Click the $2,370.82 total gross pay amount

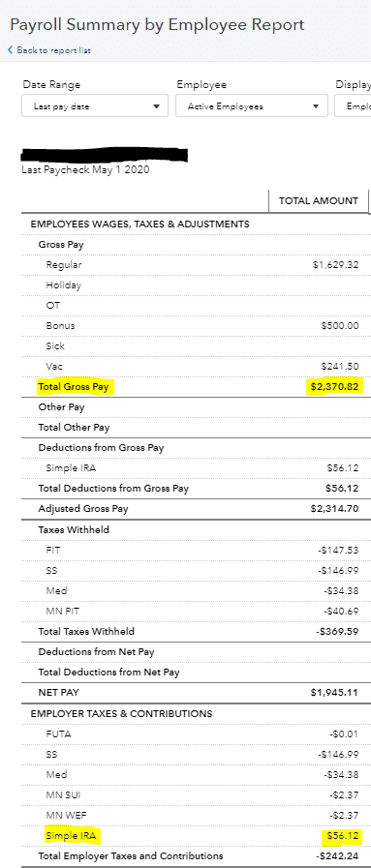point(333,387)
